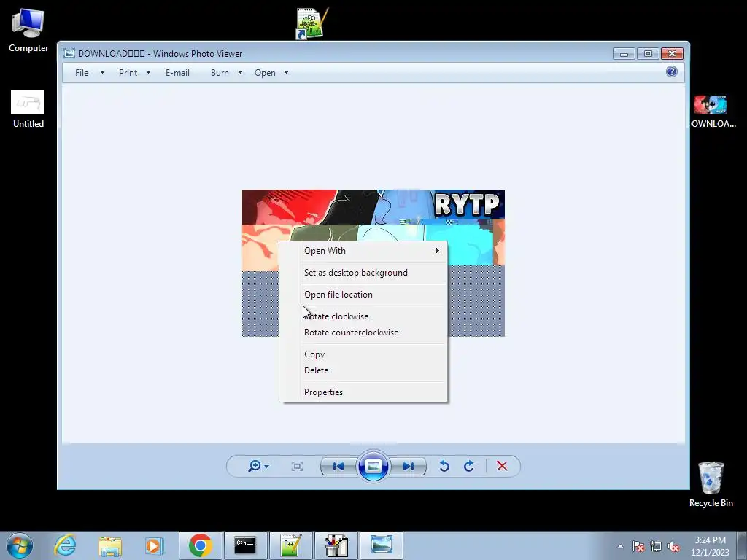Viewport: 747px width, 560px height.
Task: Switch to the Command Prompt taskbar button
Action: pyautogui.click(x=245, y=545)
